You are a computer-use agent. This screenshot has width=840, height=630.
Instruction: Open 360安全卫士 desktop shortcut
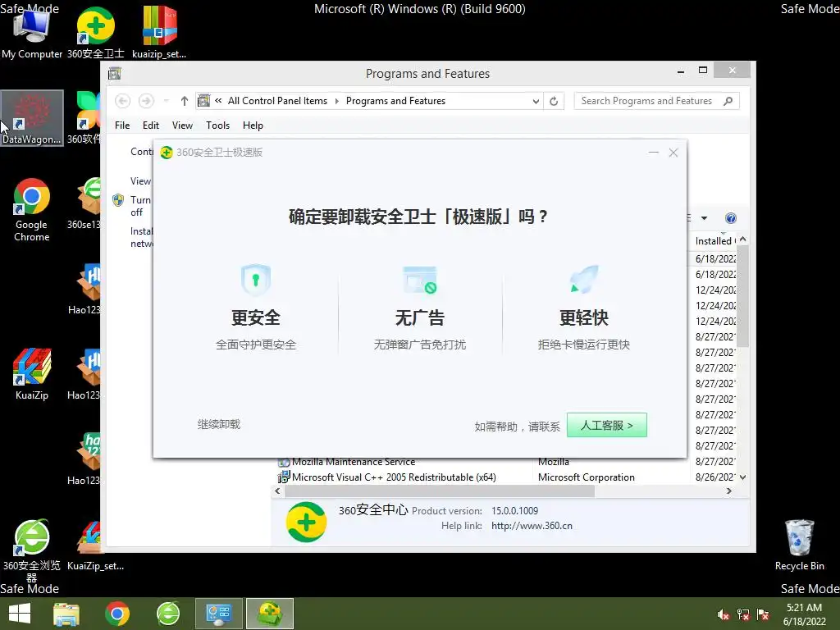[x=95, y=32]
